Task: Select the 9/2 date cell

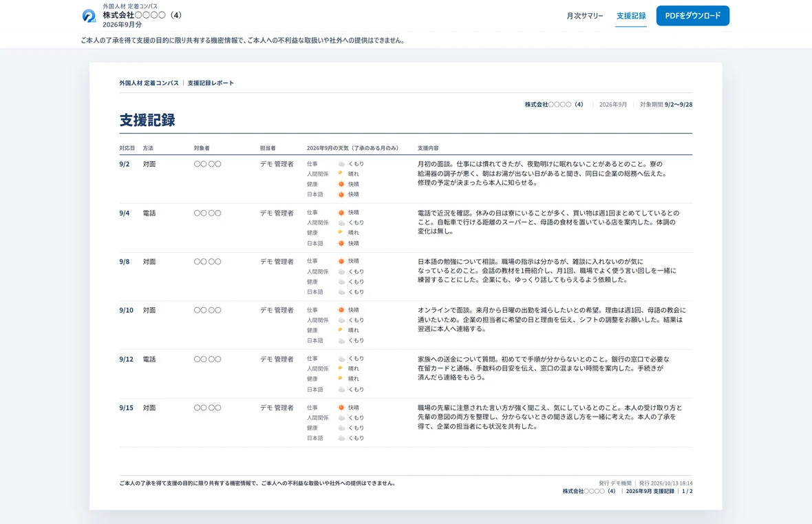Action: [x=125, y=165]
